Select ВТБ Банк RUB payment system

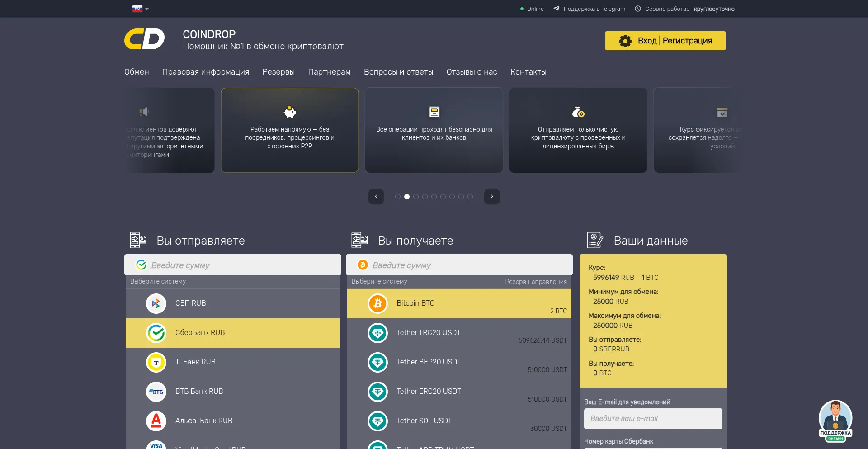point(233,392)
